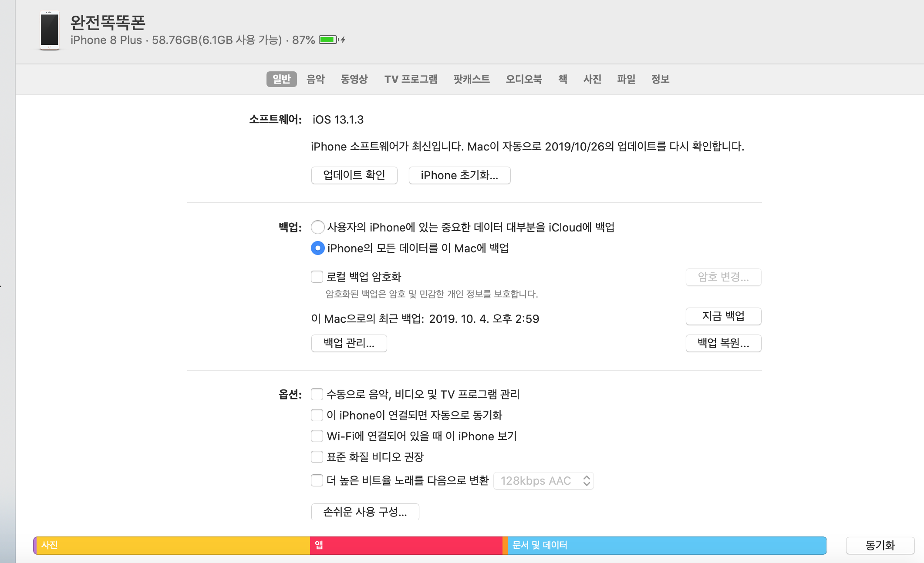The width and height of the screenshot is (924, 563).
Task: Enable local backup encryption checkbox
Action: [x=317, y=277]
